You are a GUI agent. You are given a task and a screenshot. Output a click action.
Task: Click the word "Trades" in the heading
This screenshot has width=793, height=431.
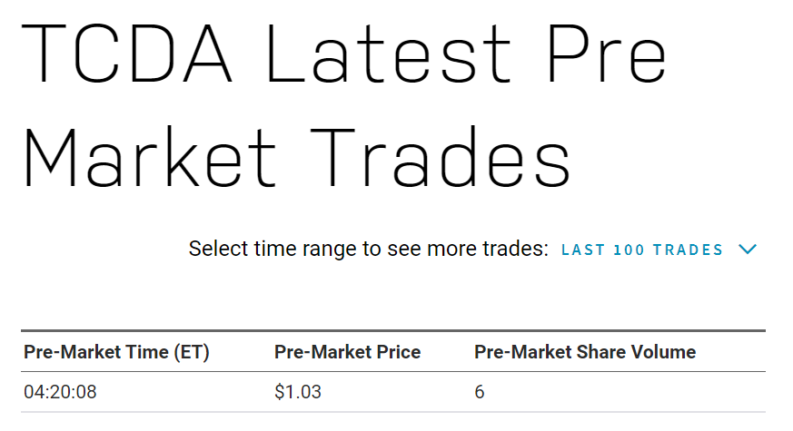tap(440, 157)
